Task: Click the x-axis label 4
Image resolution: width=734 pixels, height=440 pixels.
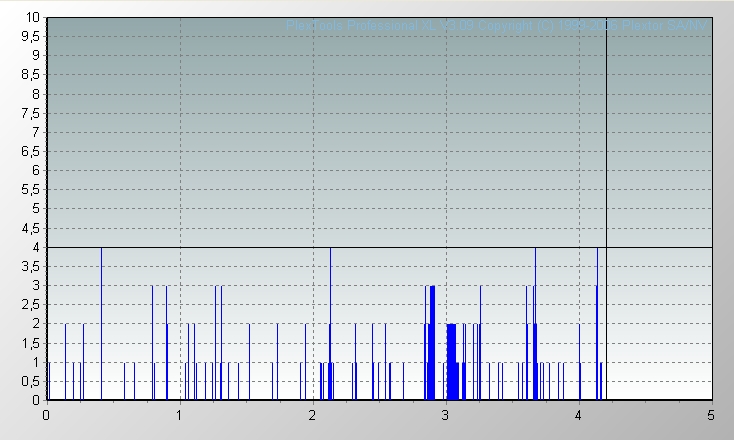Action: point(578,414)
